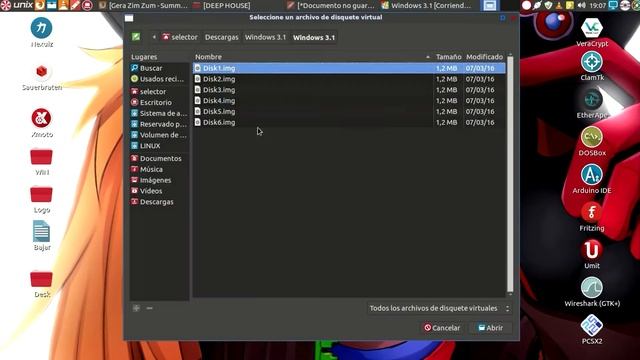This screenshot has height=360, width=640.
Task: Open the file type filter dropdown
Action: [439, 308]
